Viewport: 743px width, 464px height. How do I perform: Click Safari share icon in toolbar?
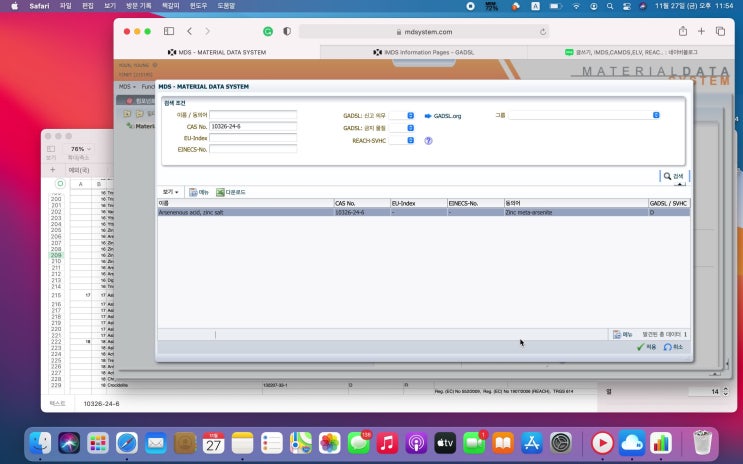pyautogui.click(x=682, y=31)
